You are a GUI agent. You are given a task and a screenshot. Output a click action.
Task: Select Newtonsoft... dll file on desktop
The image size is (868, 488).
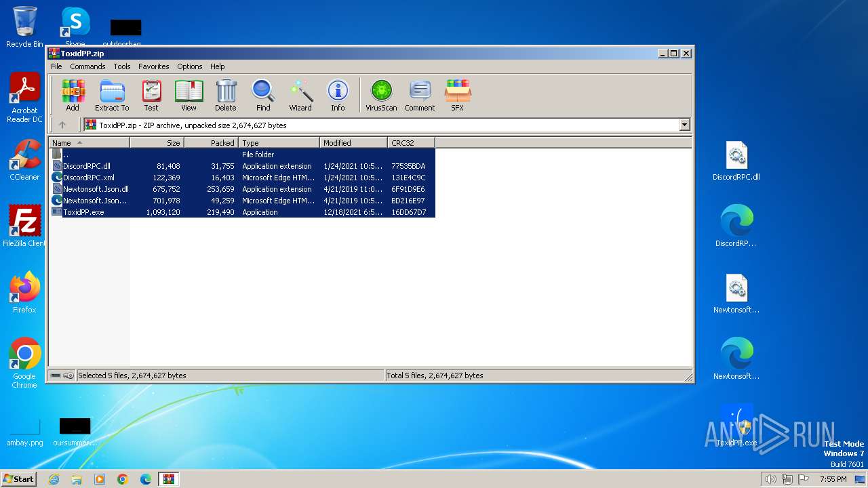click(736, 293)
